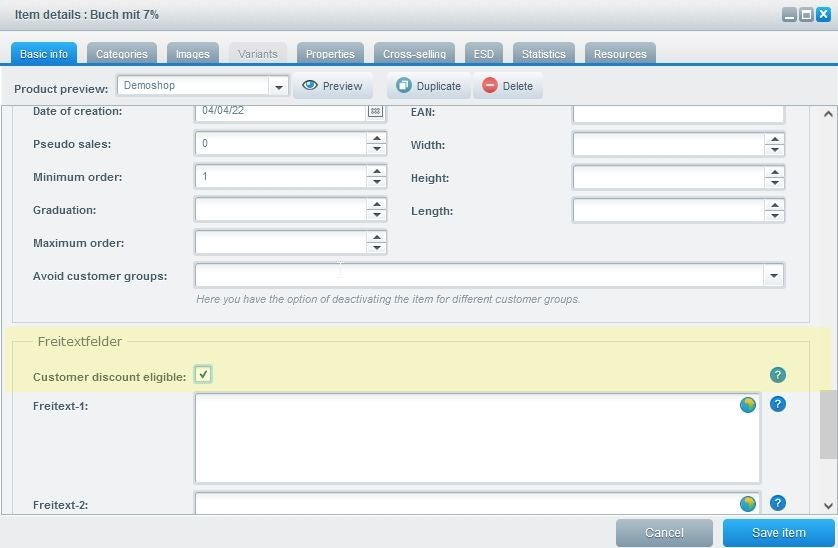Increase the Length value
The image size is (838, 548).
click(x=774, y=205)
